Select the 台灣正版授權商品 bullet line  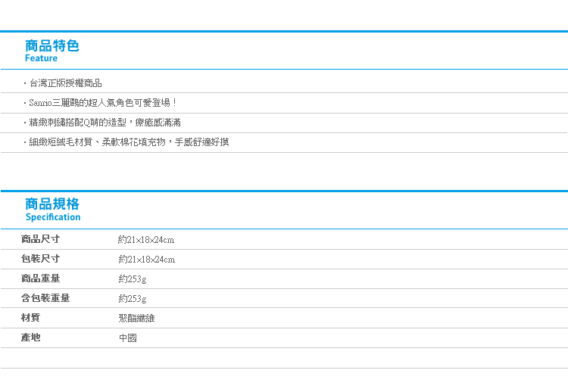point(63,83)
